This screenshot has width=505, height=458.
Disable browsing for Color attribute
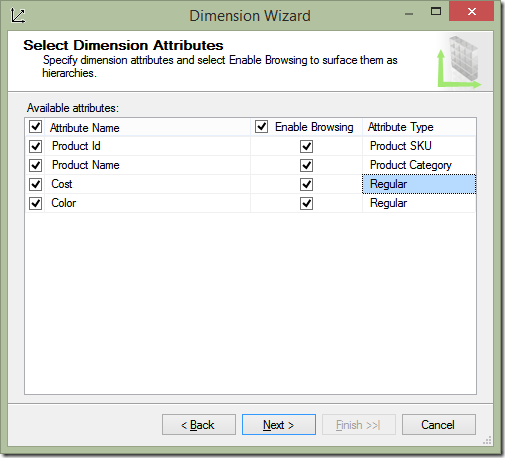pyautogui.click(x=306, y=203)
